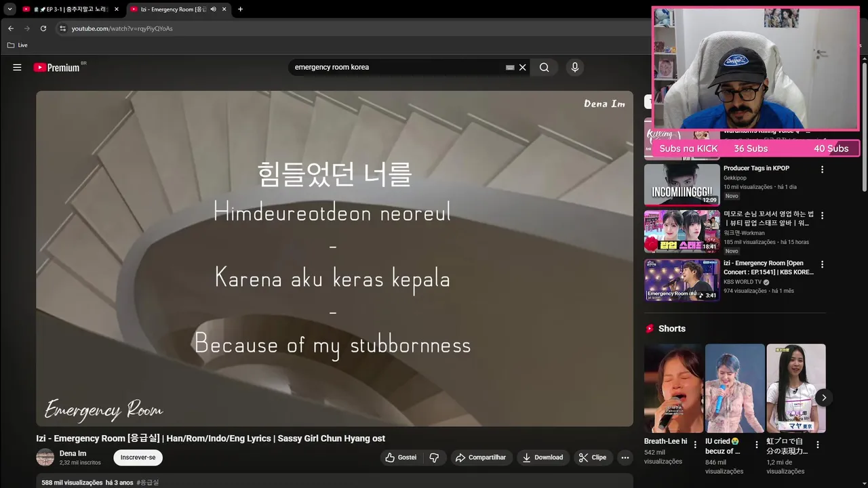Screen dimensions: 868x488
Task: Click the Compartilhar share button
Action: tap(481, 457)
